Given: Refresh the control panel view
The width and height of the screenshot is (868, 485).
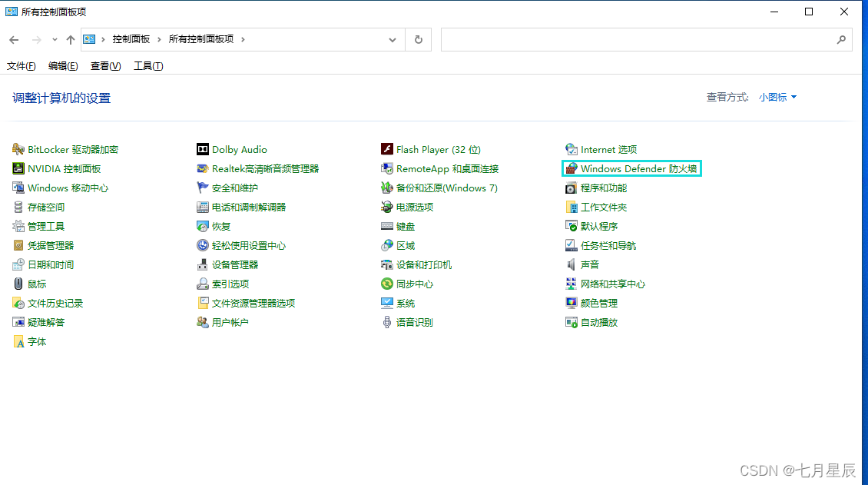Looking at the screenshot, I should (x=419, y=39).
